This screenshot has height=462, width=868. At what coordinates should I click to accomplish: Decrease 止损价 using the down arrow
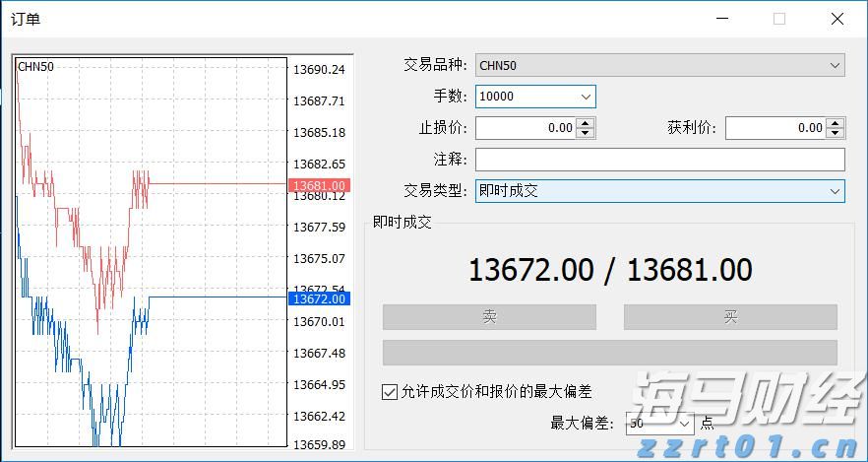[586, 133]
